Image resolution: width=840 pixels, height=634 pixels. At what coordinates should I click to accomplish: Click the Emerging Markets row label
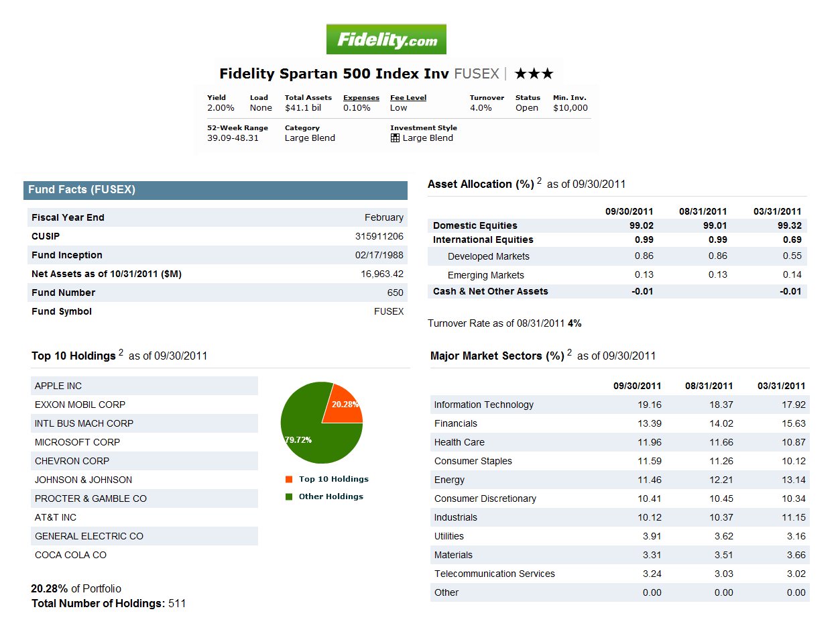(x=486, y=275)
